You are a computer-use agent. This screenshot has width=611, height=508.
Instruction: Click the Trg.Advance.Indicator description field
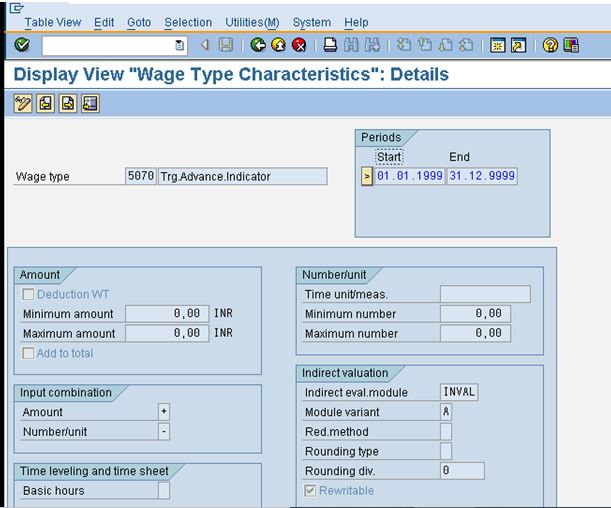[242, 176]
